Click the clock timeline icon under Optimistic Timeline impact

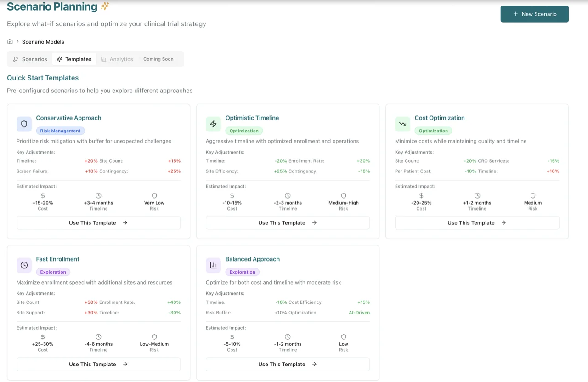(x=288, y=195)
